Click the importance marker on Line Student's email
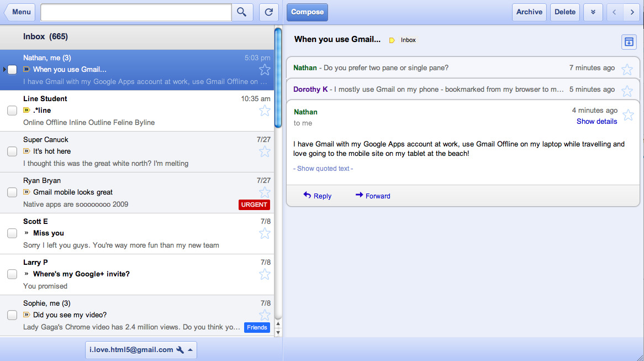Screen dimensions: 644x361 pyautogui.click(x=26, y=110)
